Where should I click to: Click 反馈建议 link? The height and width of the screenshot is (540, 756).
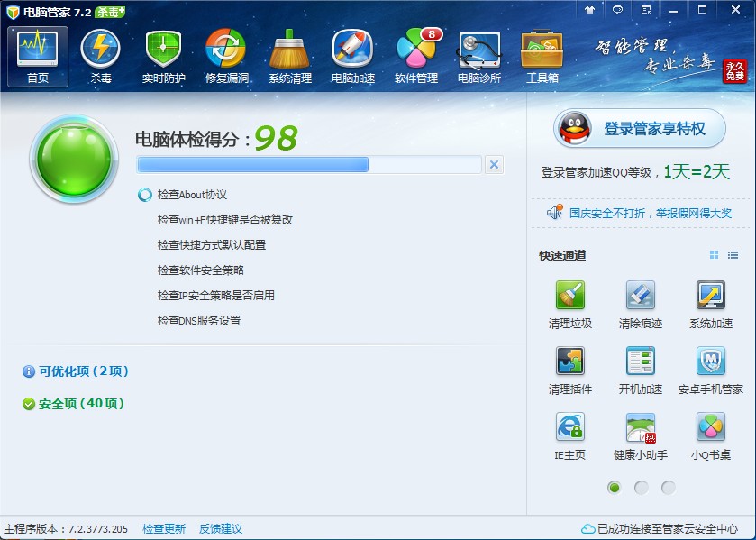click(221, 529)
